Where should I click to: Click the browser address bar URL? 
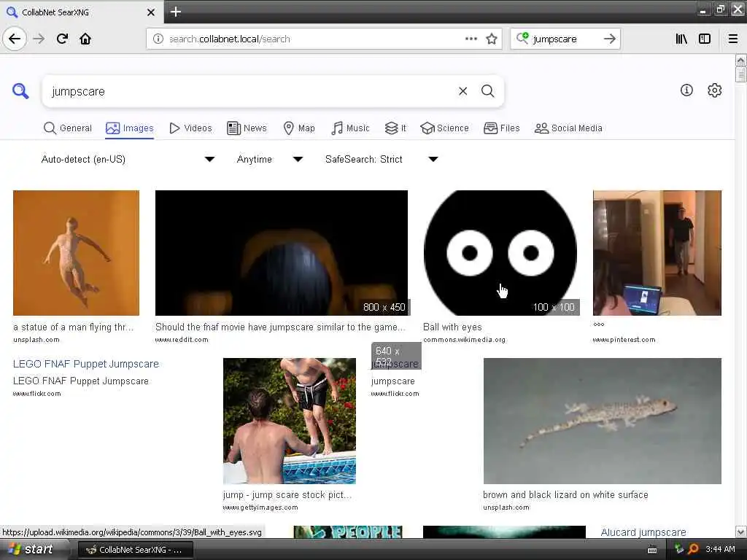[x=312, y=39]
